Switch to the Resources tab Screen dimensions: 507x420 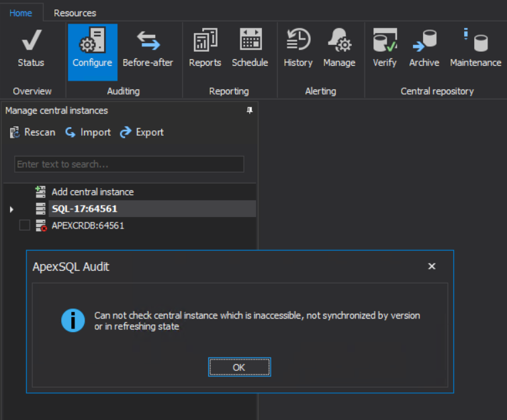(x=75, y=13)
